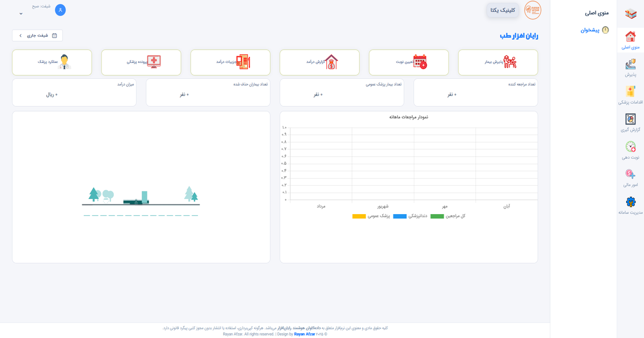Click the blue user avatar icon
Image resolution: width=644 pixels, height=338 pixels.
point(60,10)
